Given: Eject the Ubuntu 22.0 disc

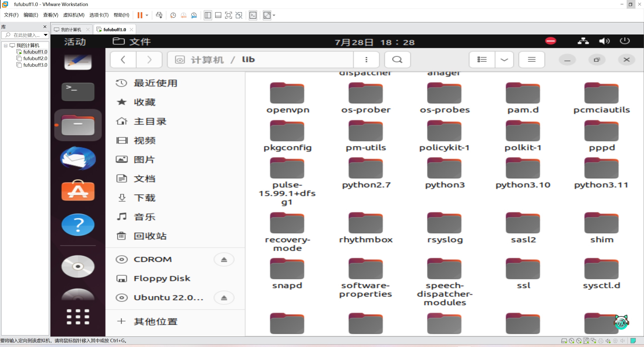Looking at the screenshot, I should point(224,298).
